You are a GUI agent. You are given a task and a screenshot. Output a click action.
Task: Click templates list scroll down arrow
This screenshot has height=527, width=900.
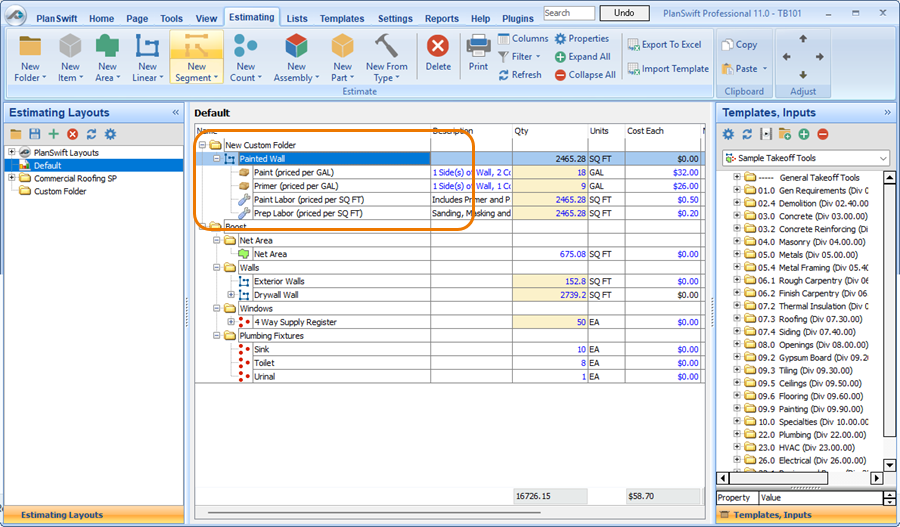click(890, 465)
